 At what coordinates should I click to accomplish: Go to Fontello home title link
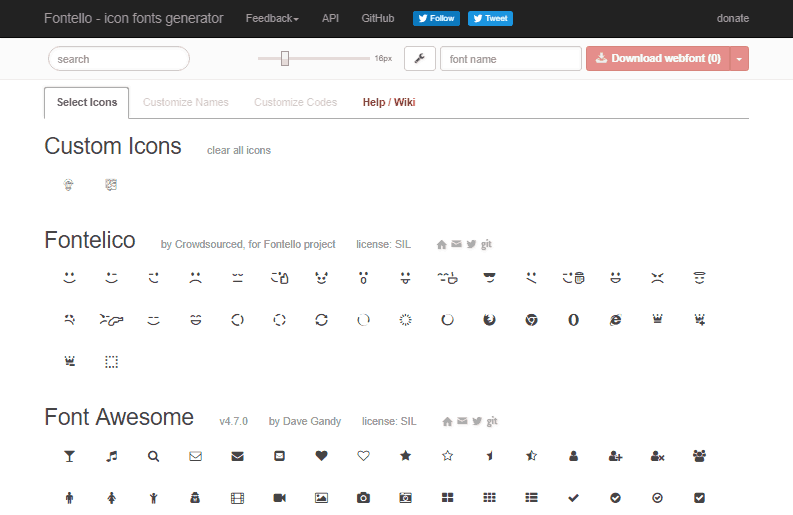[134, 18]
